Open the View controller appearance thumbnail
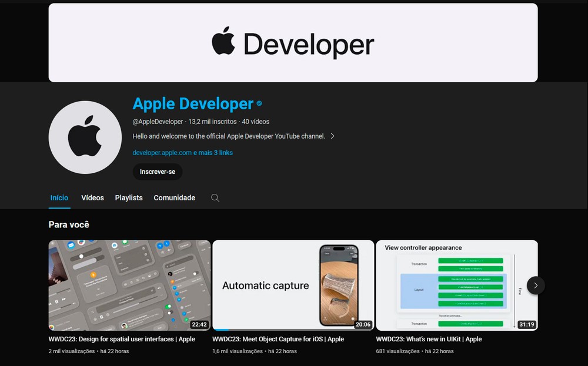The image size is (588, 366). [456, 285]
